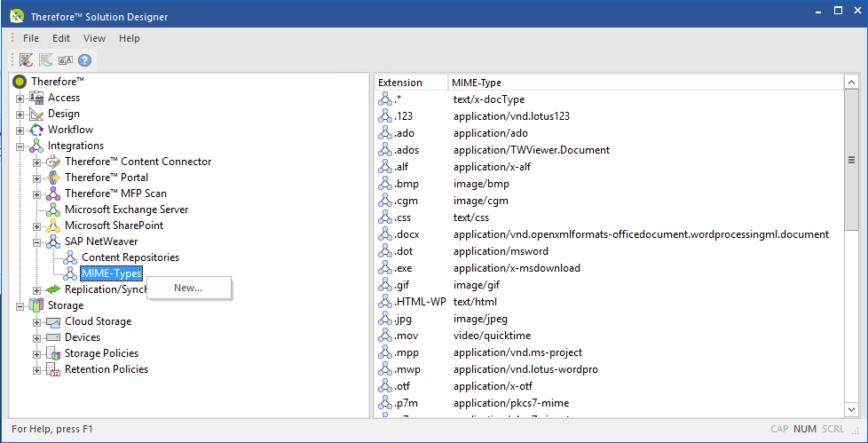Collapse the Integrations tree node
This screenshot has height=443, width=868.
click(20, 146)
